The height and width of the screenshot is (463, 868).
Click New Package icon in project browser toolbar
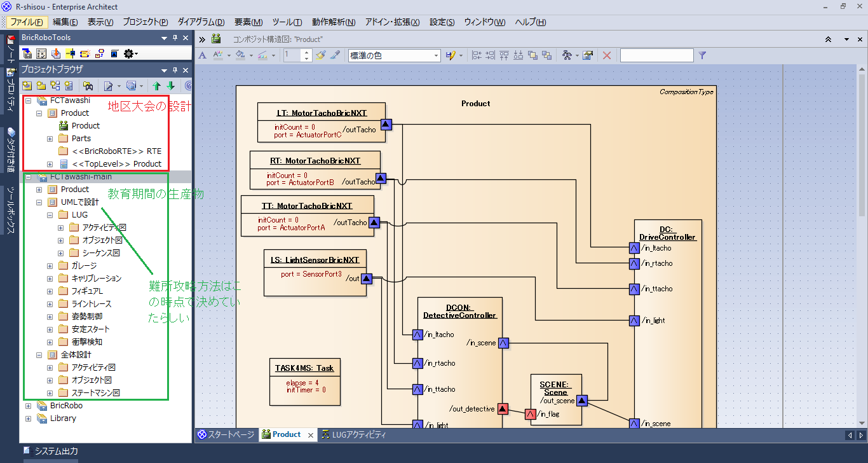tap(41, 85)
